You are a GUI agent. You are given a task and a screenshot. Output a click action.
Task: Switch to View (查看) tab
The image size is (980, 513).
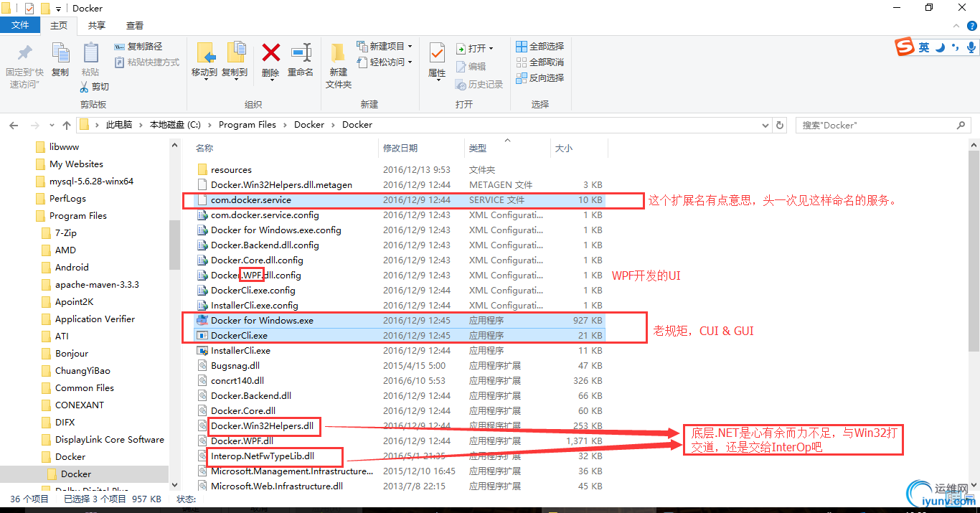[135, 25]
